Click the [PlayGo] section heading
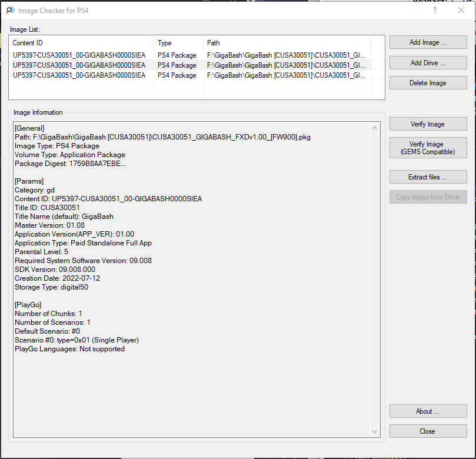 tap(28, 304)
